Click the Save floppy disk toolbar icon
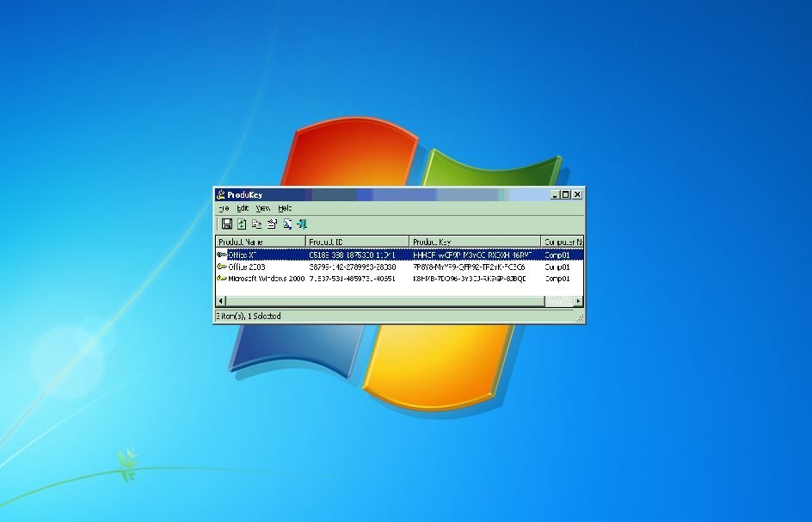812x522 pixels. 227,224
